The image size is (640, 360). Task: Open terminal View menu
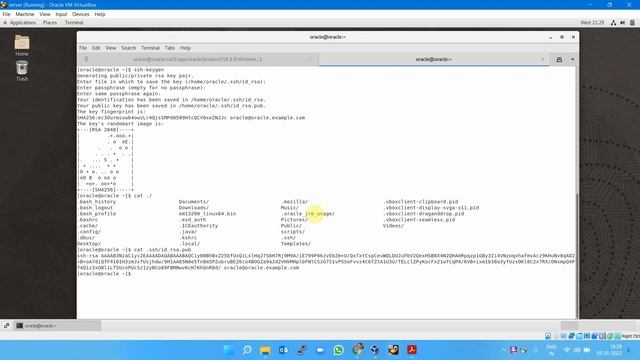coord(111,48)
